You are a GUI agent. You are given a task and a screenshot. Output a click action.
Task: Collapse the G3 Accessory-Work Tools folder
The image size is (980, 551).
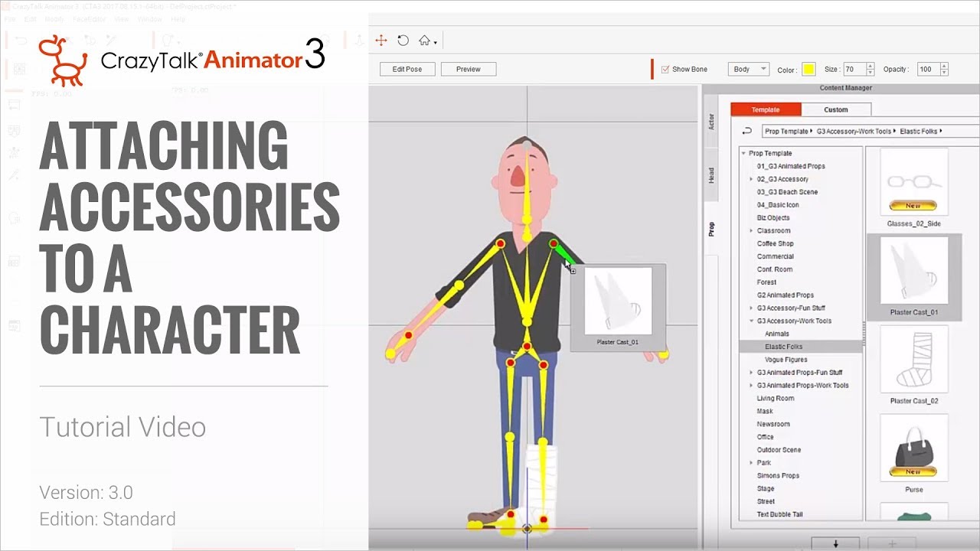click(x=751, y=321)
